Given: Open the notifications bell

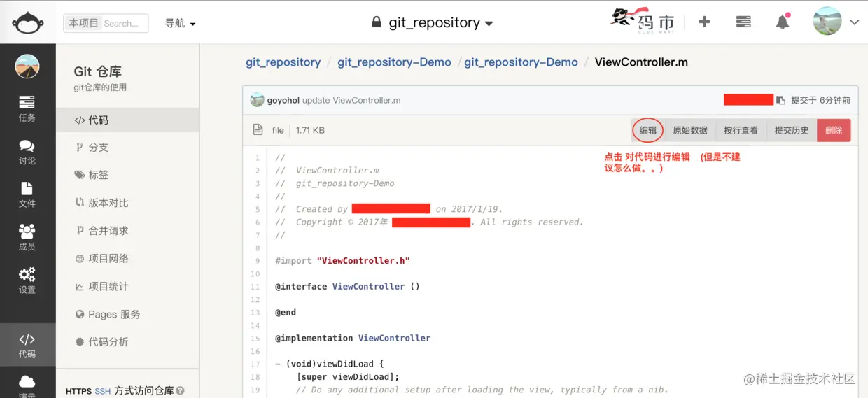Looking at the screenshot, I should [x=783, y=22].
